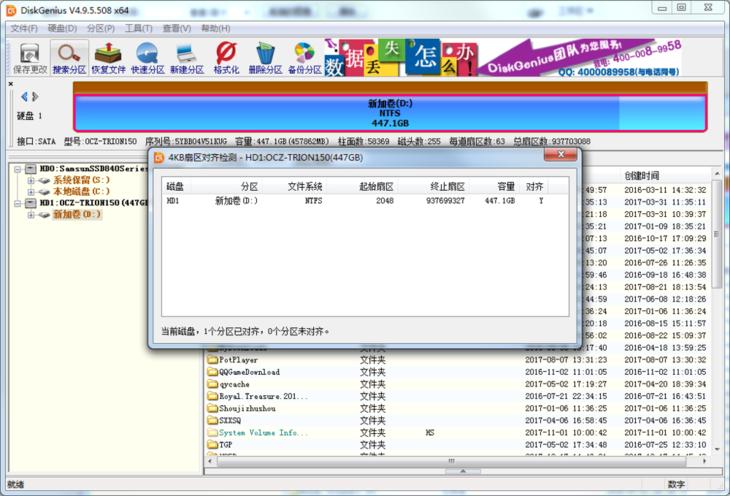Click the 新建分区 (New partition) icon
The image size is (730, 496).
pos(187,58)
